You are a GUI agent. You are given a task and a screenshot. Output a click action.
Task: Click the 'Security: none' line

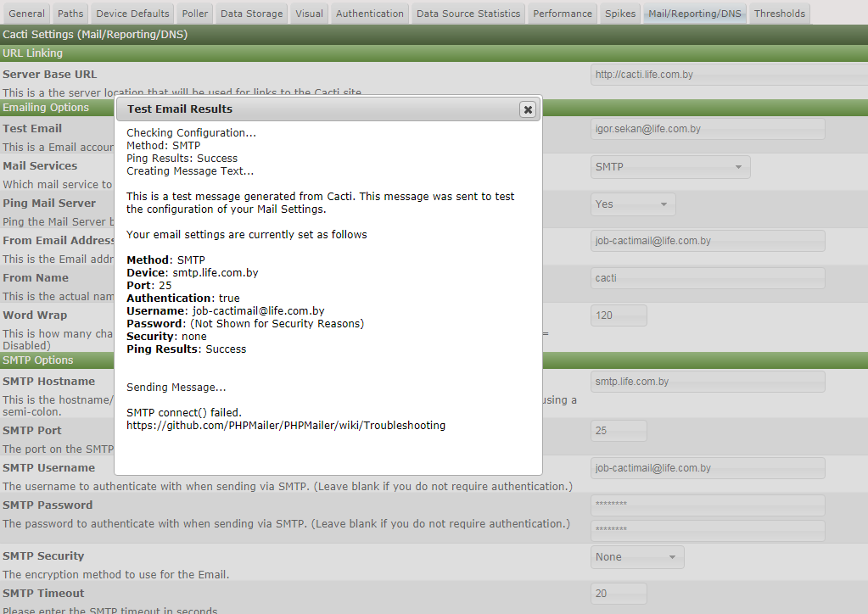[166, 337]
